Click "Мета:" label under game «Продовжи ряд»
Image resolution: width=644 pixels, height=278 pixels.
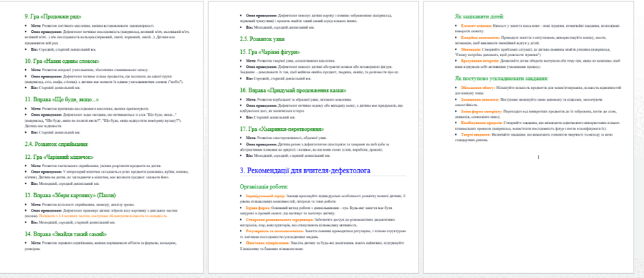pyautogui.click(x=36, y=25)
